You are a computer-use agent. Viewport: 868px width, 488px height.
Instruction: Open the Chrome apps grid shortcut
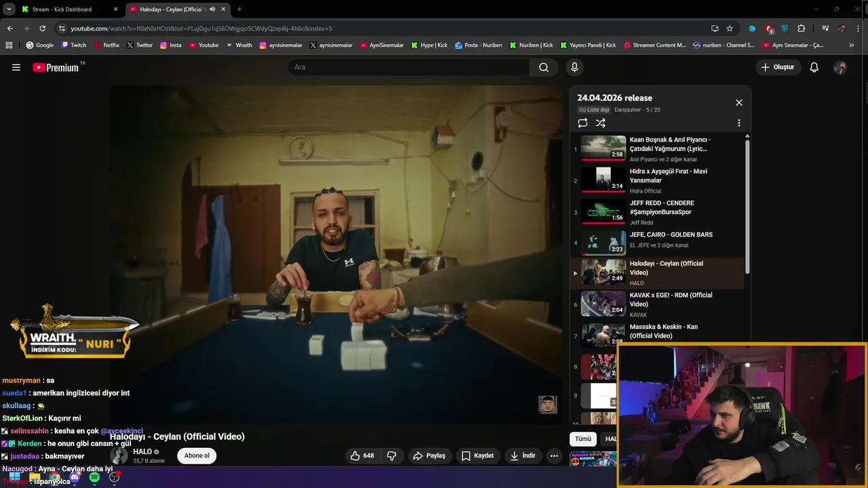[9, 45]
